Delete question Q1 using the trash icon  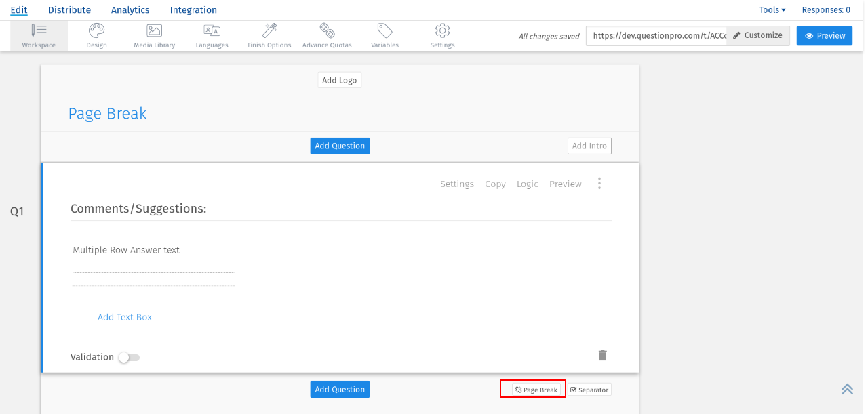(602, 354)
